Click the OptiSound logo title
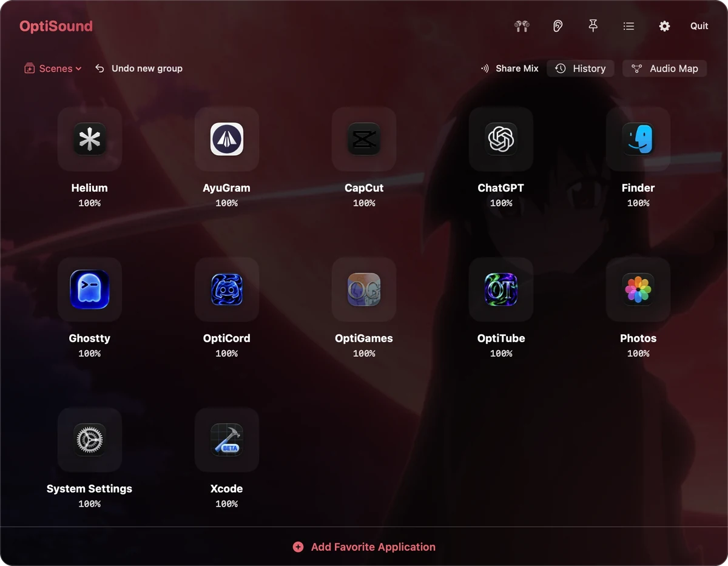Viewport: 728px width, 566px height. (x=56, y=26)
